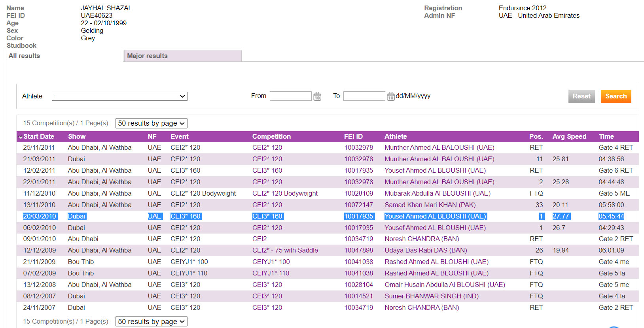Sort by the NF column header

pos(152,136)
